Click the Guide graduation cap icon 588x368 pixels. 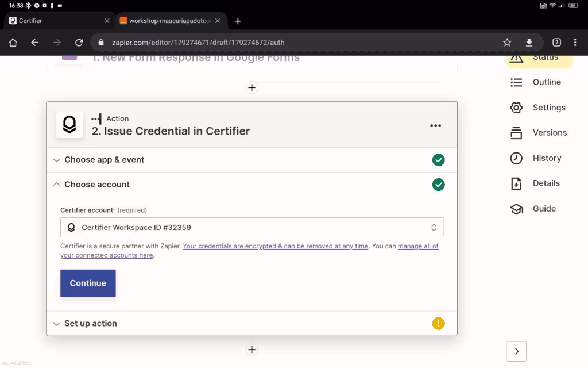click(516, 209)
